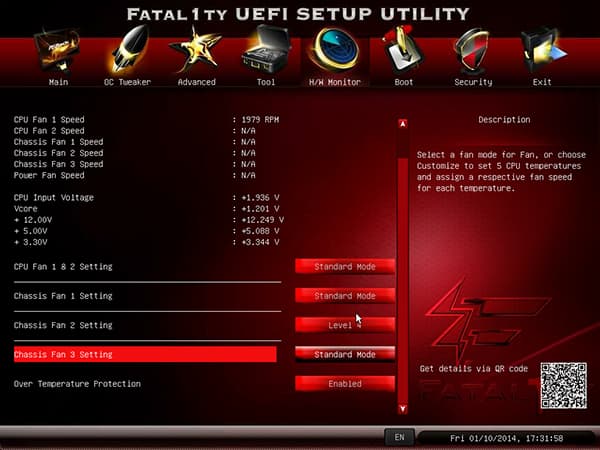Go to the Advanced tab label
The image size is (600, 450).
[x=197, y=82]
